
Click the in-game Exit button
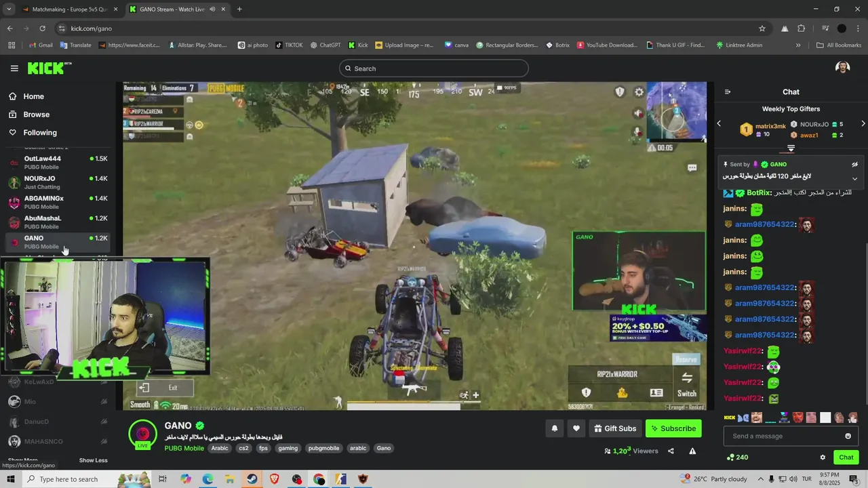pyautogui.click(x=166, y=388)
